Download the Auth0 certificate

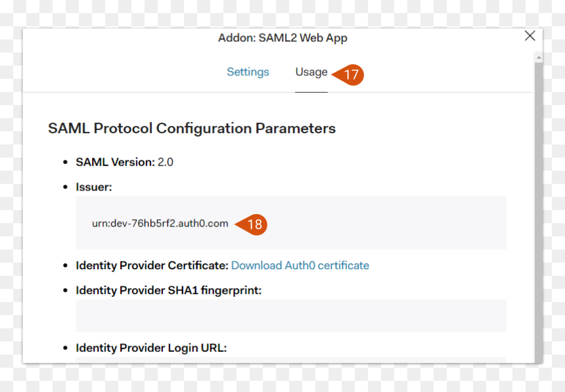coord(300,265)
